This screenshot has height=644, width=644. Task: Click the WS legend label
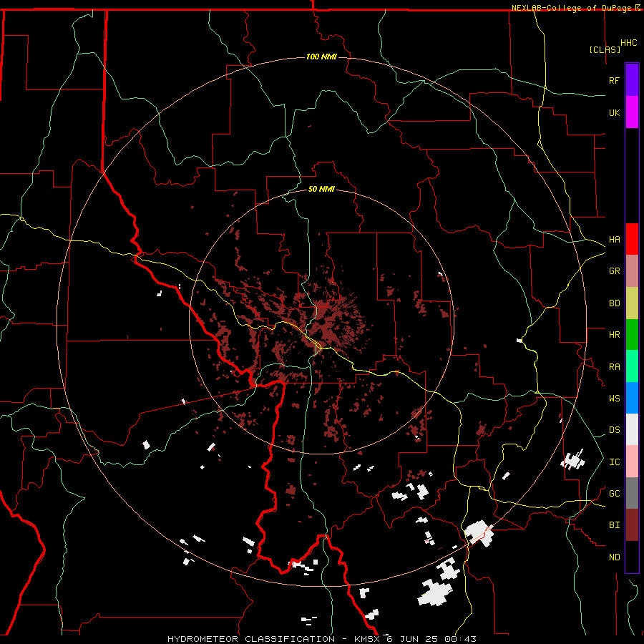point(614,399)
